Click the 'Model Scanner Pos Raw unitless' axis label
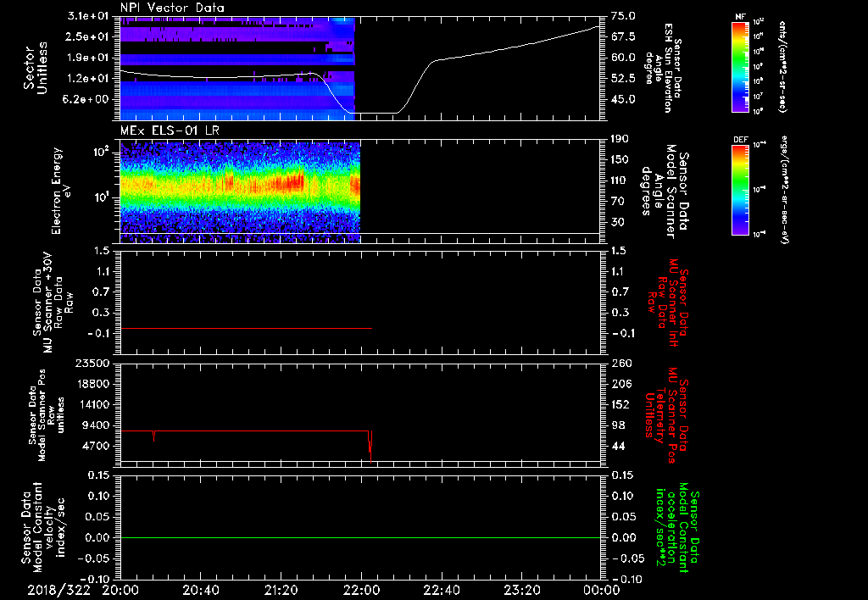 coord(47,414)
